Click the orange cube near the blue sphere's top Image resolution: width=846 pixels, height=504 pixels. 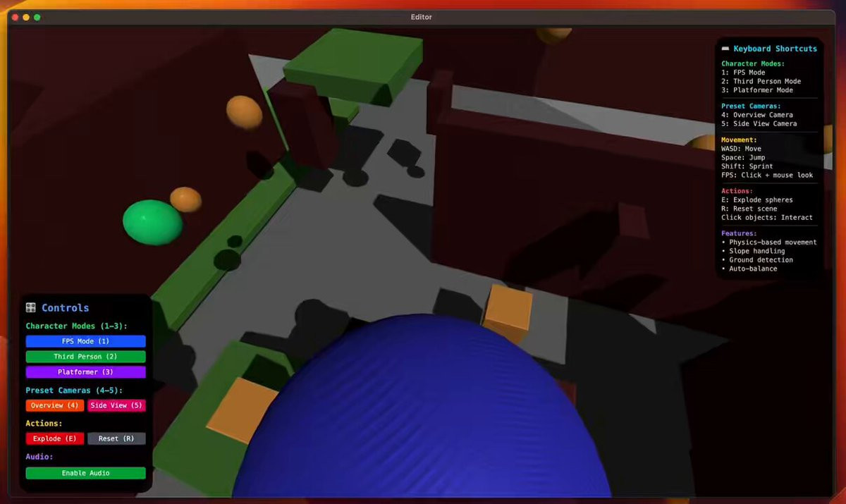click(508, 312)
